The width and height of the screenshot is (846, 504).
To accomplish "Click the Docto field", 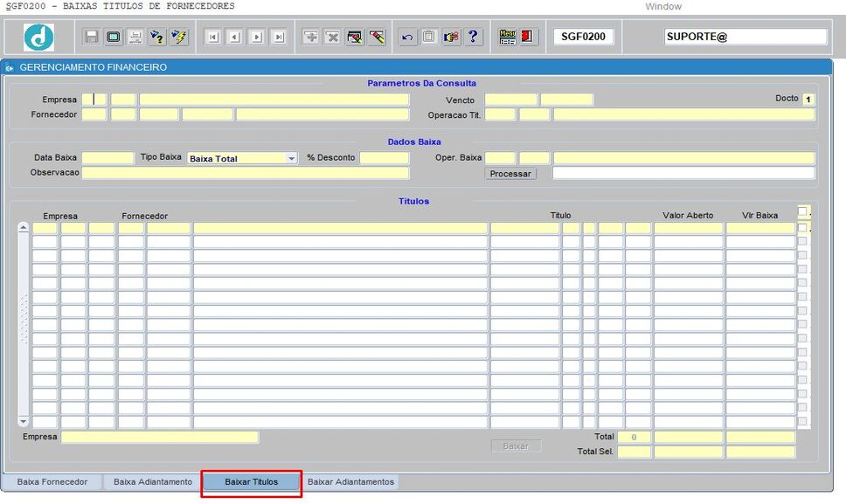I will coord(808,100).
